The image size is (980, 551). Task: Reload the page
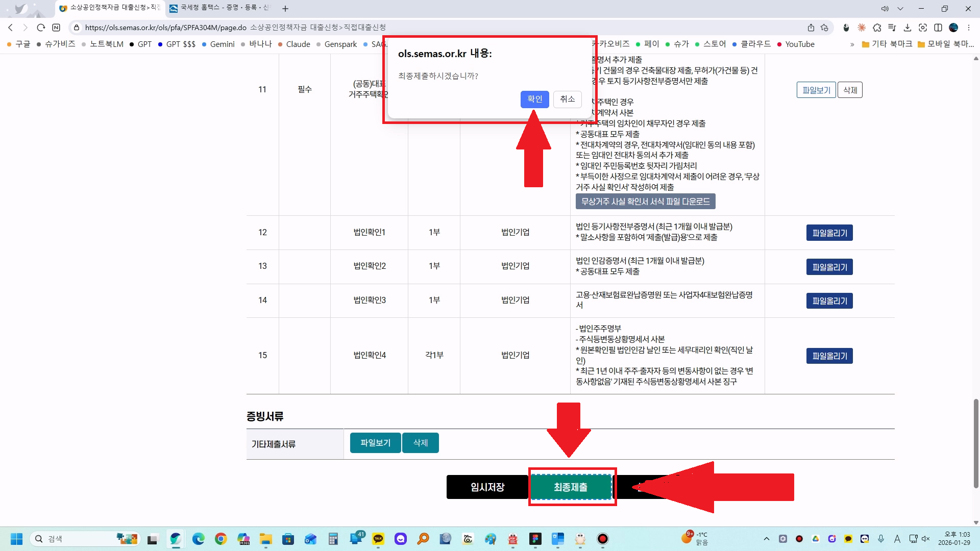coord(41,28)
